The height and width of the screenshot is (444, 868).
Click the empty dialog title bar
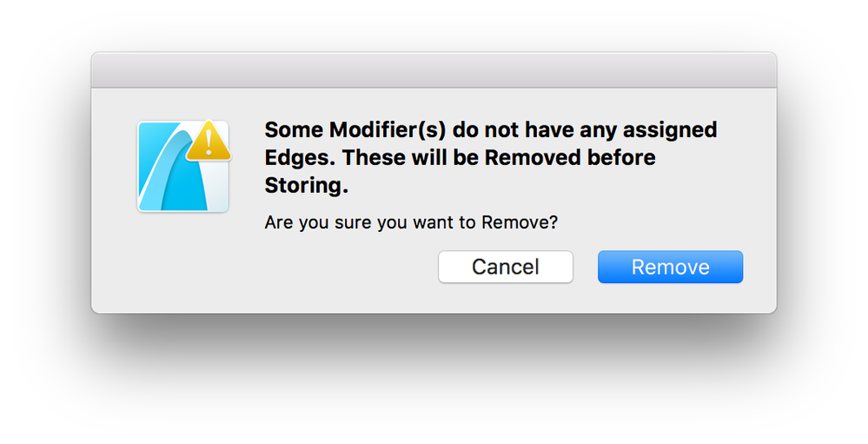[434, 70]
